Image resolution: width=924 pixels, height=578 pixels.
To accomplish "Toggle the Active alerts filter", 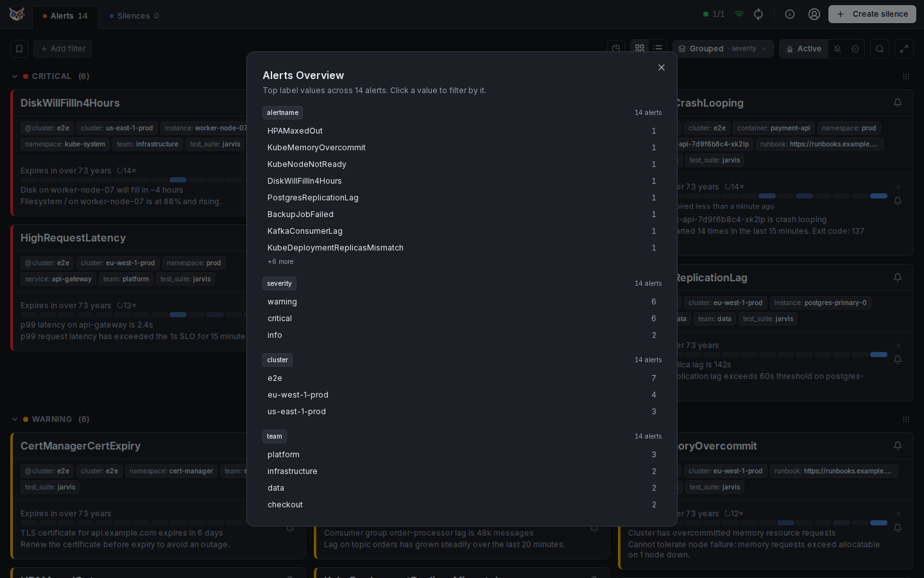I will click(x=803, y=49).
